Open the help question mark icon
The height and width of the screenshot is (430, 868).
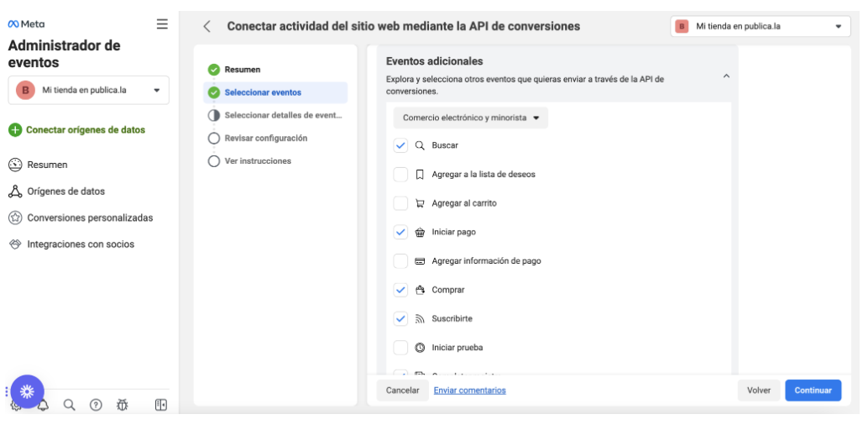(x=96, y=405)
